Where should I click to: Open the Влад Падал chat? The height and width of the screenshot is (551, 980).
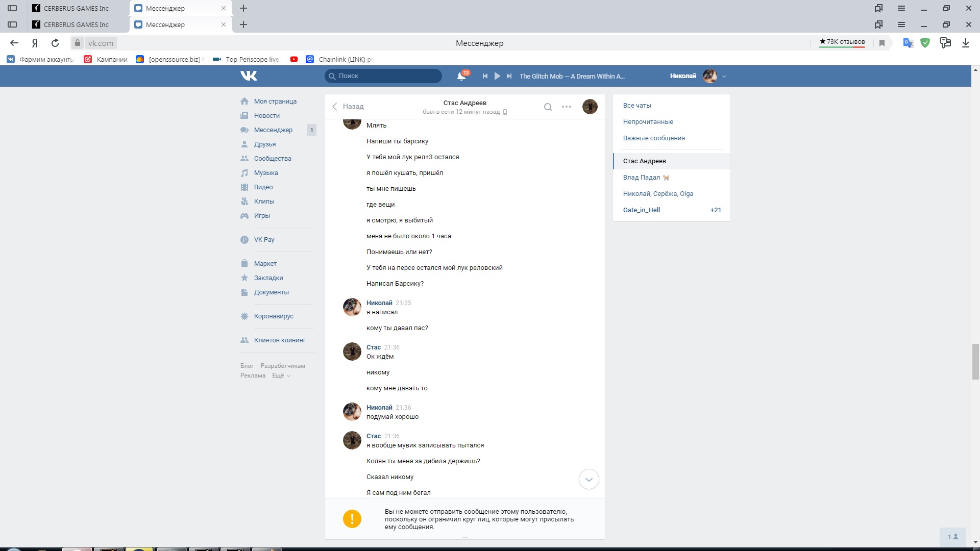pyautogui.click(x=672, y=177)
